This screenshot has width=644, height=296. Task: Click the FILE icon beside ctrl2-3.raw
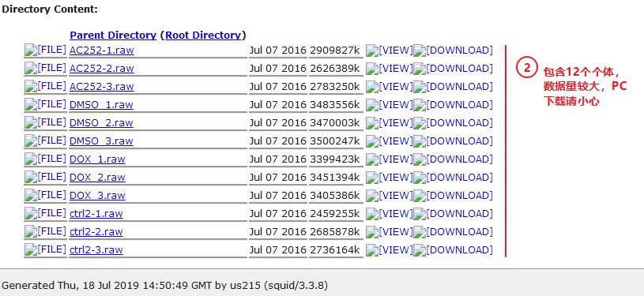(x=45, y=249)
